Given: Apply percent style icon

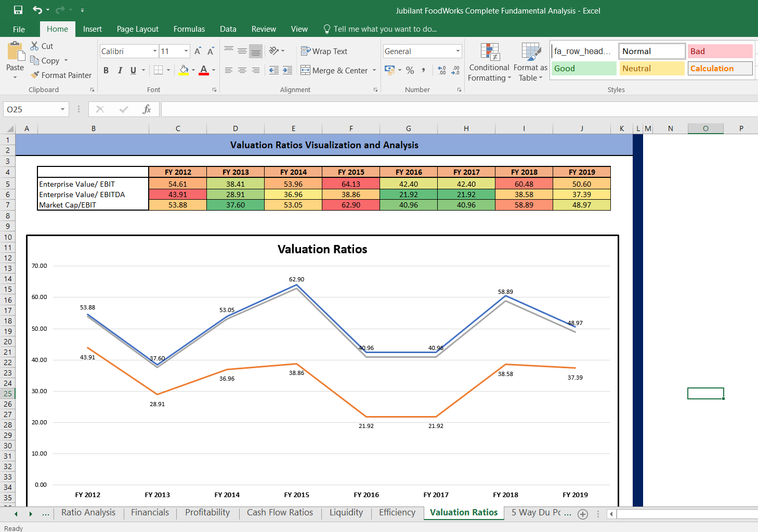Looking at the screenshot, I should point(410,70).
